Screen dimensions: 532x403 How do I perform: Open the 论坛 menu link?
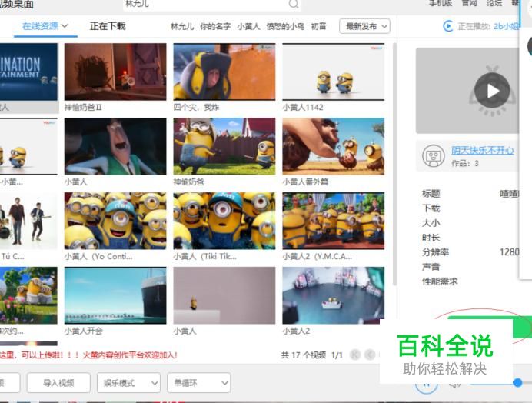pos(494,3)
